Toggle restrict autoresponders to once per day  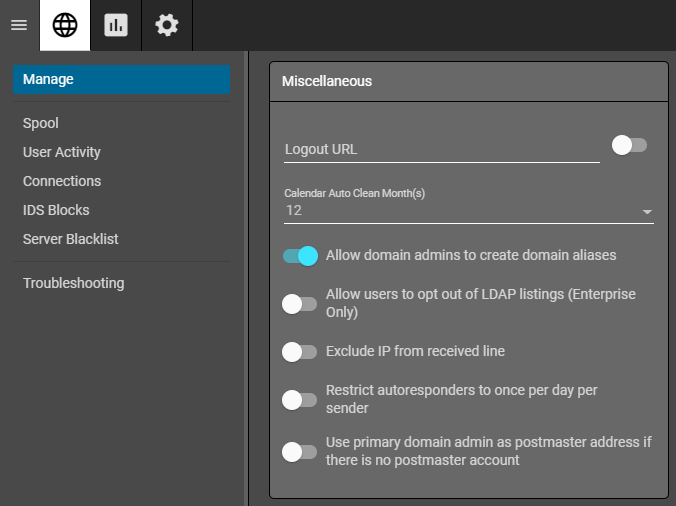coord(300,400)
